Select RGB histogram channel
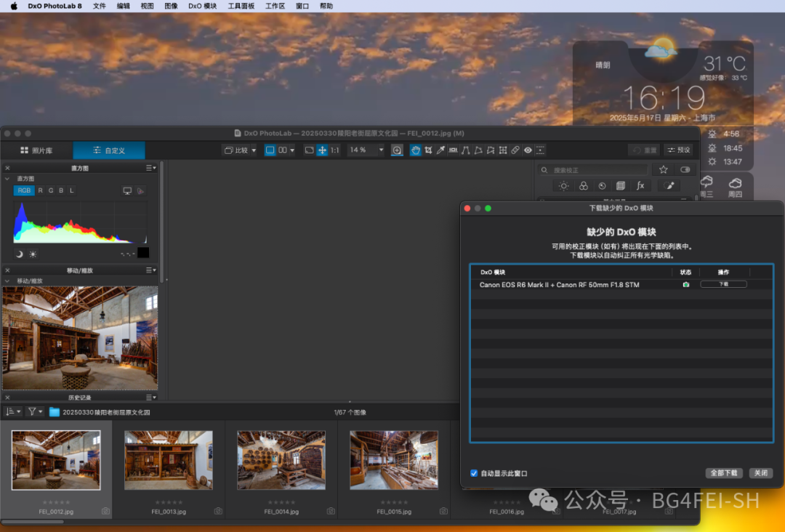The height and width of the screenshot is (532, 785). 24,190
